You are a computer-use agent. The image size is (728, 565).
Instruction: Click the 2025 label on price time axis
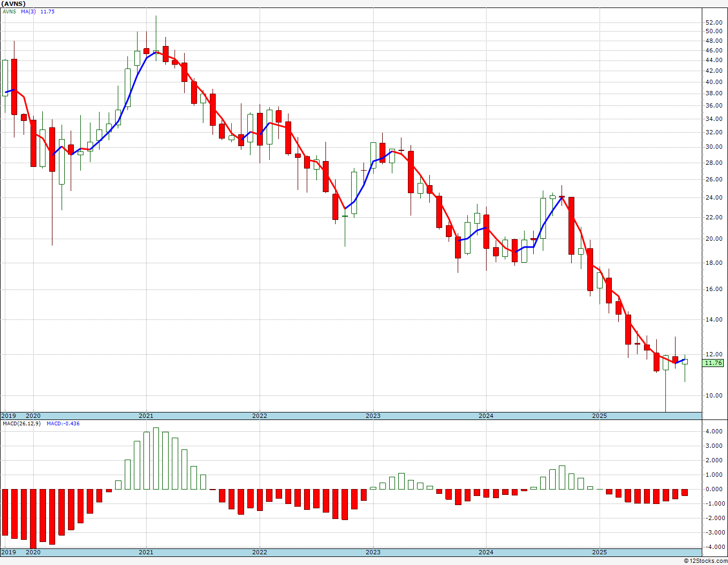point(600,416)
